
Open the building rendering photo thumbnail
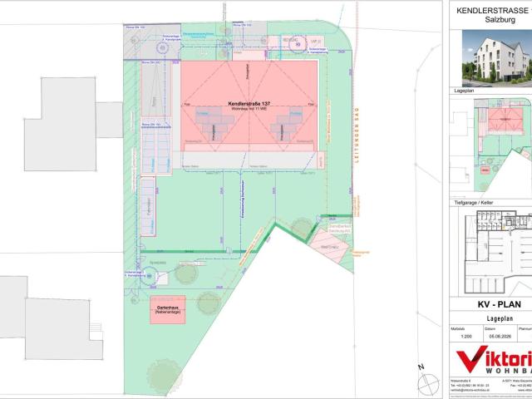(x=497, y=58)
